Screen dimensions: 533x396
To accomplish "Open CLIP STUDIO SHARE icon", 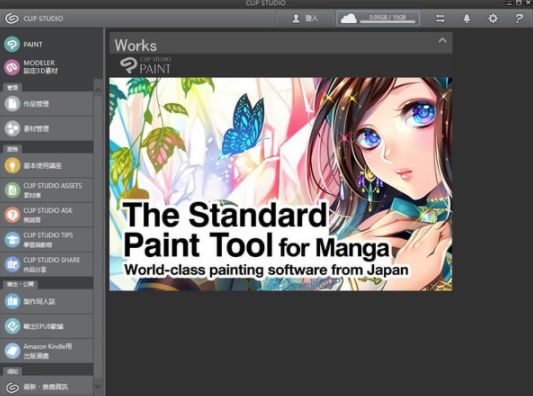I will click(x=12, y=264).
